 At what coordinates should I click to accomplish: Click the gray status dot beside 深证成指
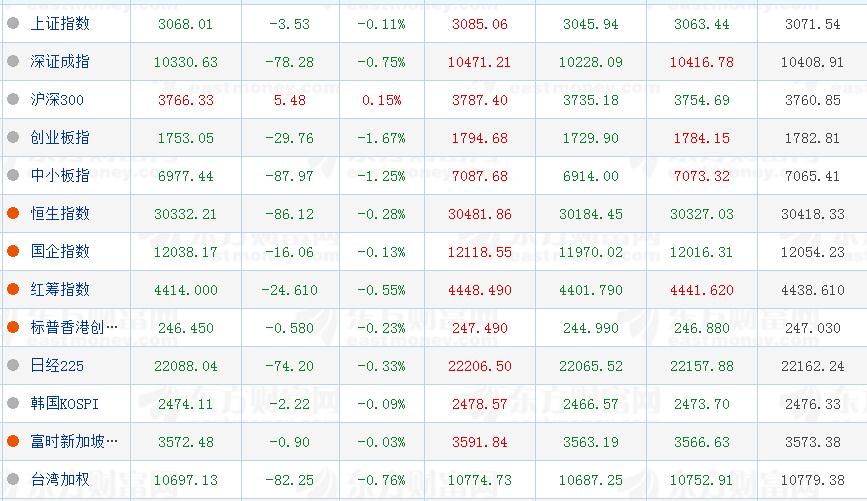click(13, 61)
